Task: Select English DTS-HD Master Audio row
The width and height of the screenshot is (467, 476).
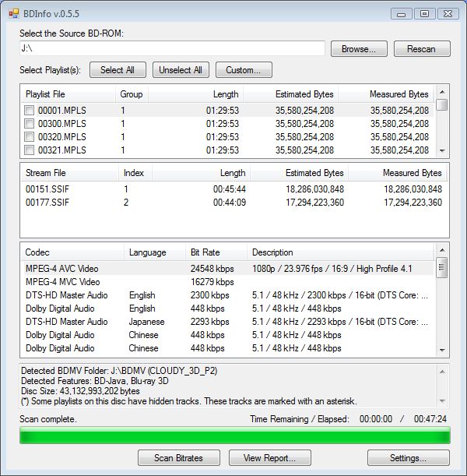Action: (227, 295)
